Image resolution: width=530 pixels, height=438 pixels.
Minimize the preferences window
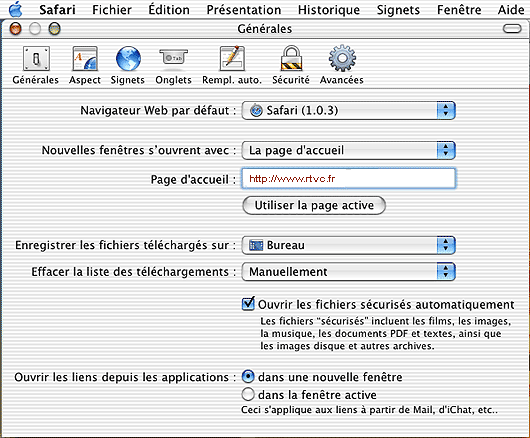(x=35, y=29)
